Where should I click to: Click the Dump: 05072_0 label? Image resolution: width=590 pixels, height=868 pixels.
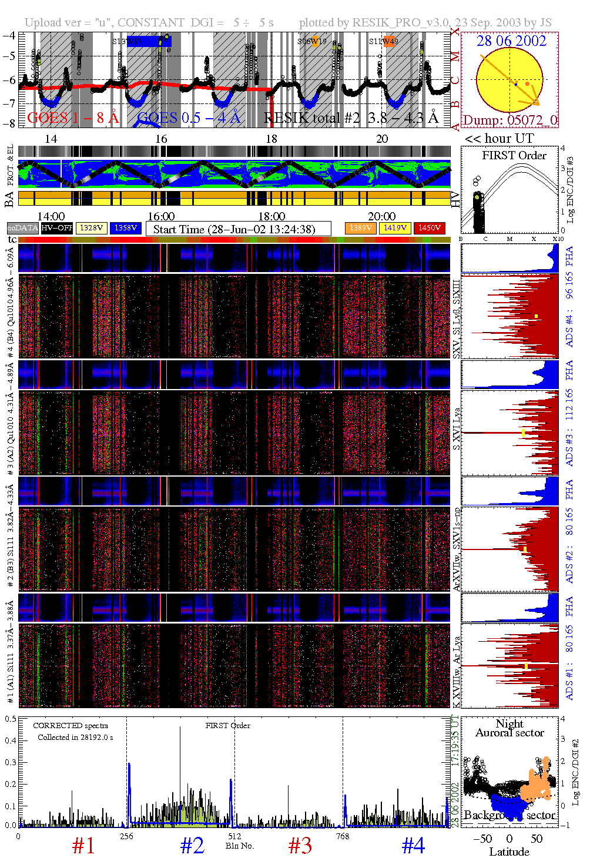coord(509,120)
